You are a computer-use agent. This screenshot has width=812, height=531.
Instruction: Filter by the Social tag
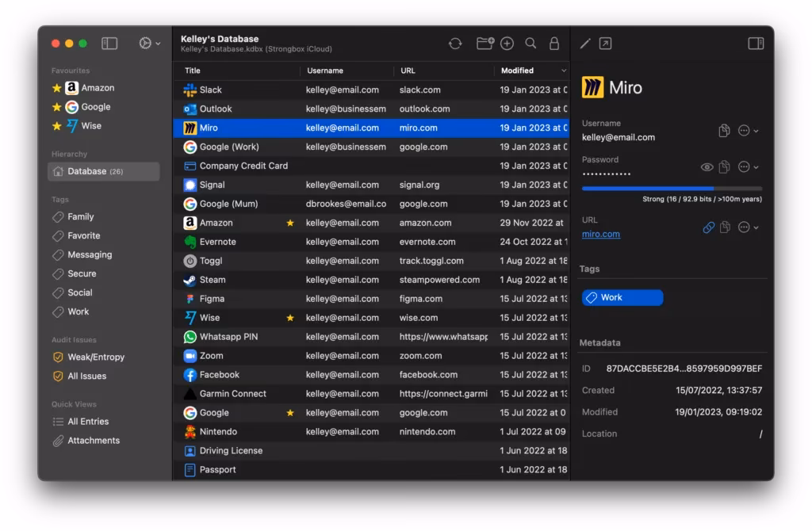click(x=80, y=293)
